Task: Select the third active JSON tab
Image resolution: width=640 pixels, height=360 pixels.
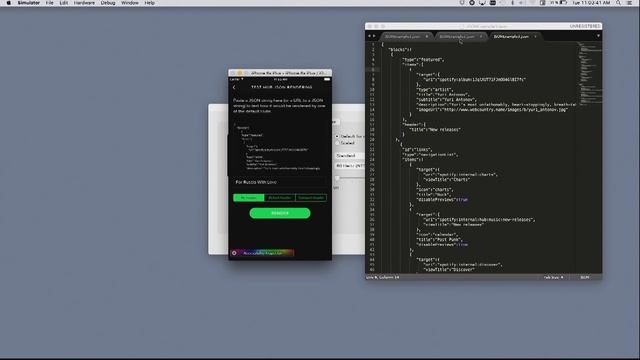Action: pos(511,37)
